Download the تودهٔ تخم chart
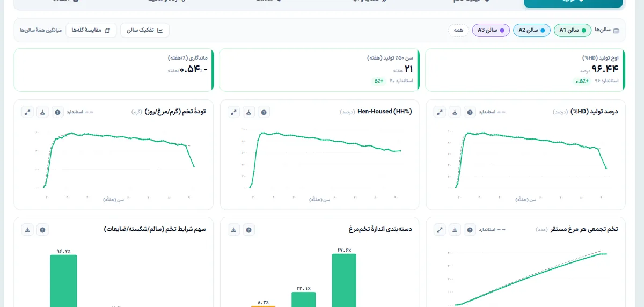This screenshot has height=307, width=644. (42, 112)
